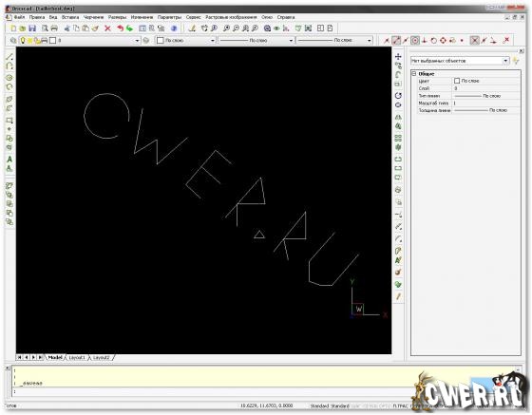Select the Circle drawing tool
Screen dimensions: 532x415
point(9,78)
